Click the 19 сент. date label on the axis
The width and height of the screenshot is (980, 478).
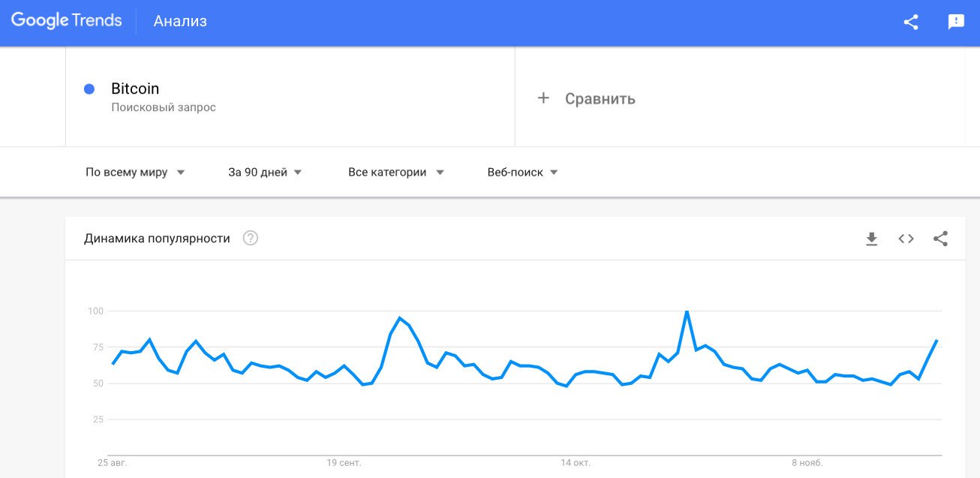(x=344, y=462)
